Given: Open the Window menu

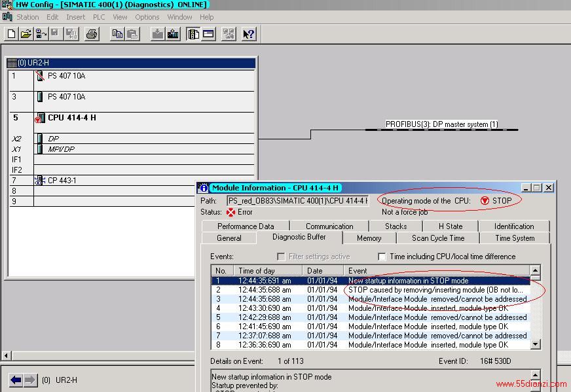Looking at the screenshot, I should point(179,17).
